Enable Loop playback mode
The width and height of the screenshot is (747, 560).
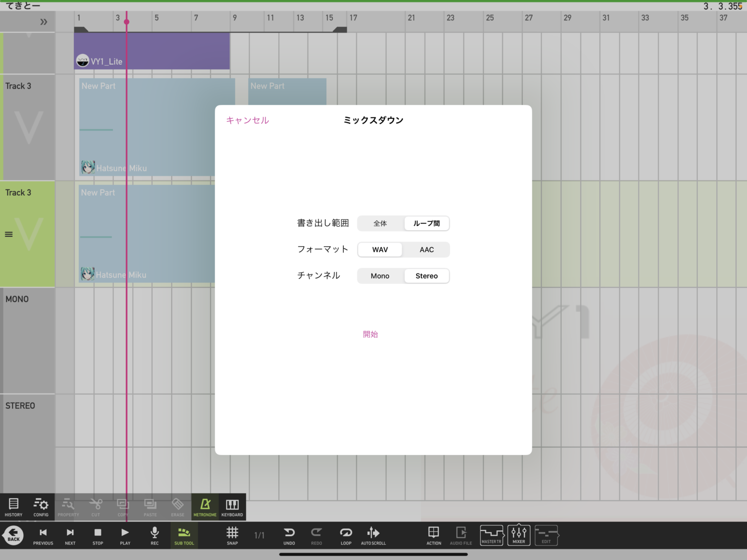(346, 535)
